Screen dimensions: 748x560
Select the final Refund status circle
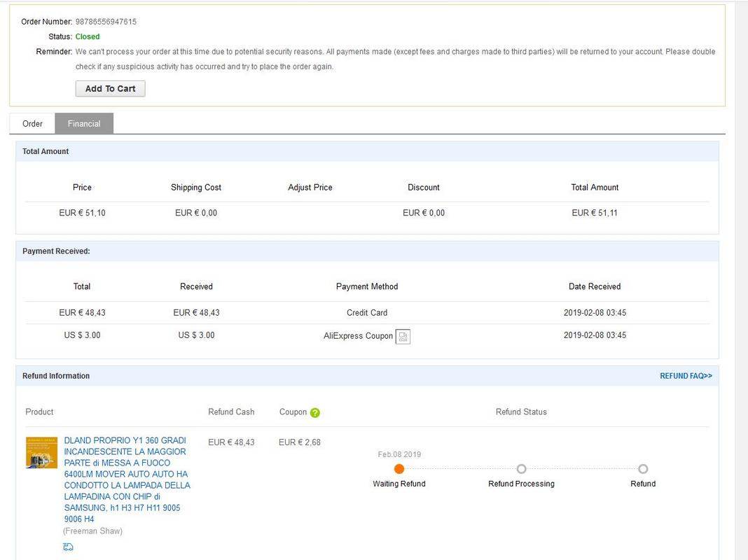click(x=643, y=469)
